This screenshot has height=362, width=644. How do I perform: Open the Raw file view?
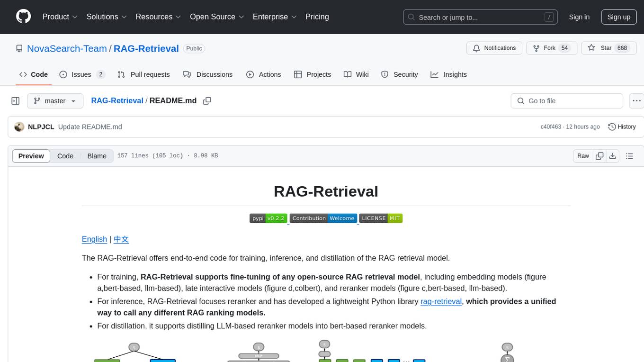583,156
